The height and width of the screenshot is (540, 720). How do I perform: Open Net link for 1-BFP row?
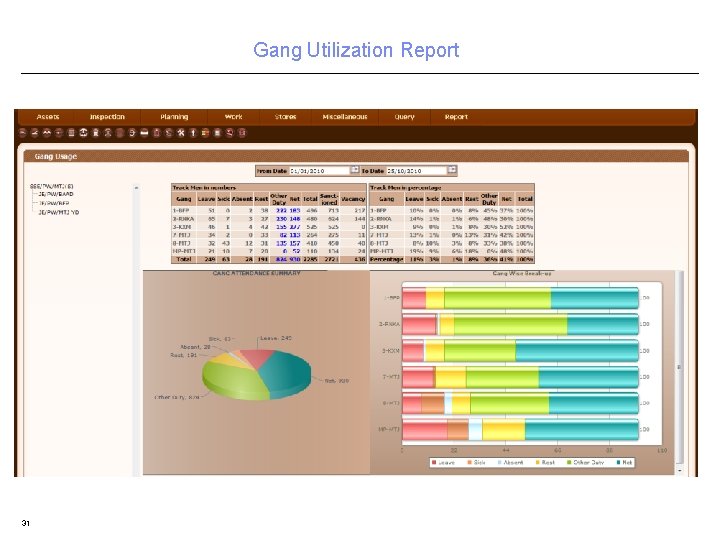point(295,210)
